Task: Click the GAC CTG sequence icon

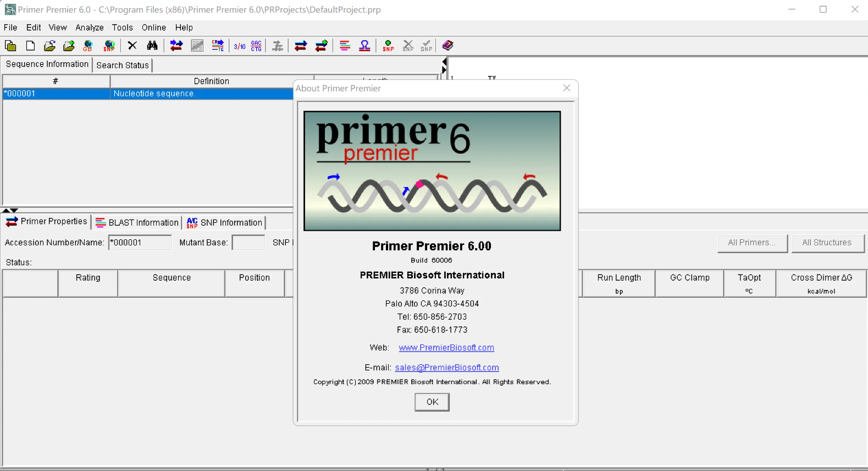Action: [x=256, y=46]
